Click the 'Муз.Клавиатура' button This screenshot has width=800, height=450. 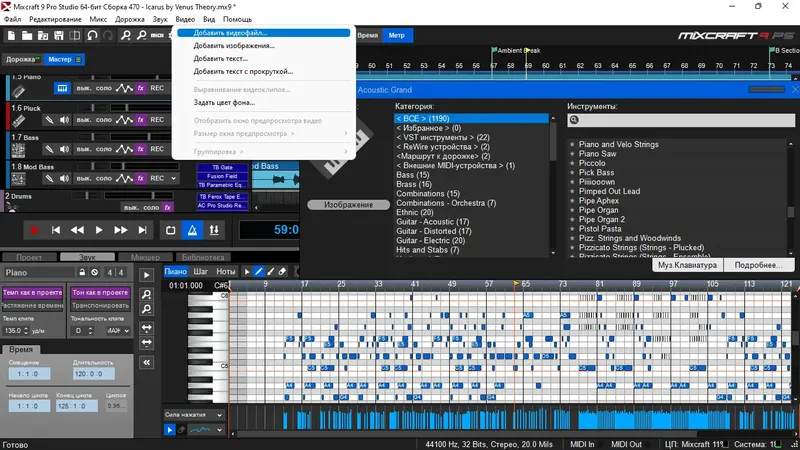(687, 265)
